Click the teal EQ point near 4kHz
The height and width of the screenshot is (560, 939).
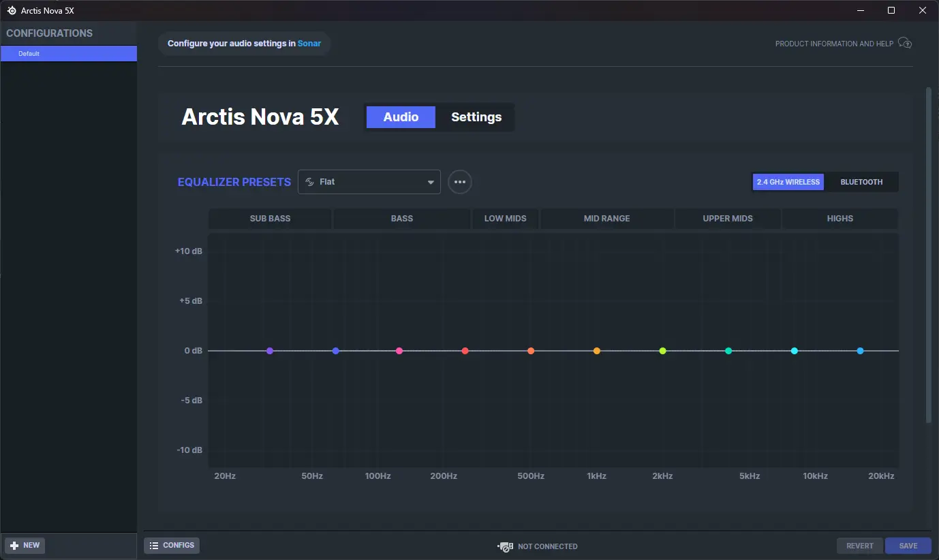728,351
